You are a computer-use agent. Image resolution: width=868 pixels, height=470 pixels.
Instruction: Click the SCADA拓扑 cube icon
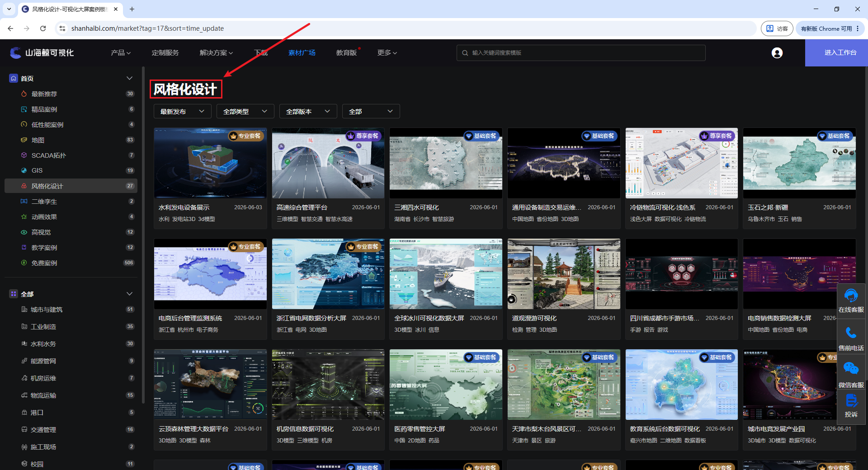(24, 155)
